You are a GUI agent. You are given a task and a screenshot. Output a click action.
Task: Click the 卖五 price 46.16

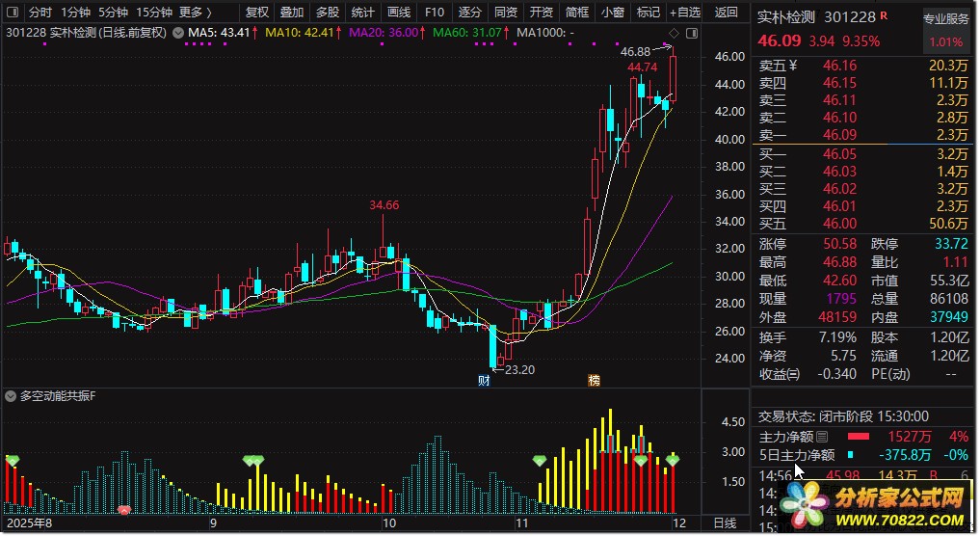coord(839,65)
